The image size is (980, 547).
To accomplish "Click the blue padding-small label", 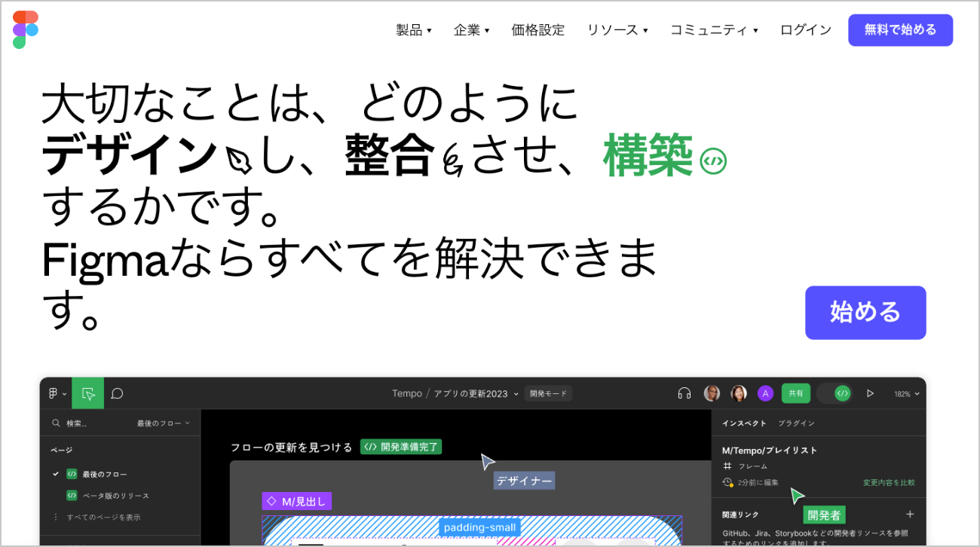I will pos(479,527).
